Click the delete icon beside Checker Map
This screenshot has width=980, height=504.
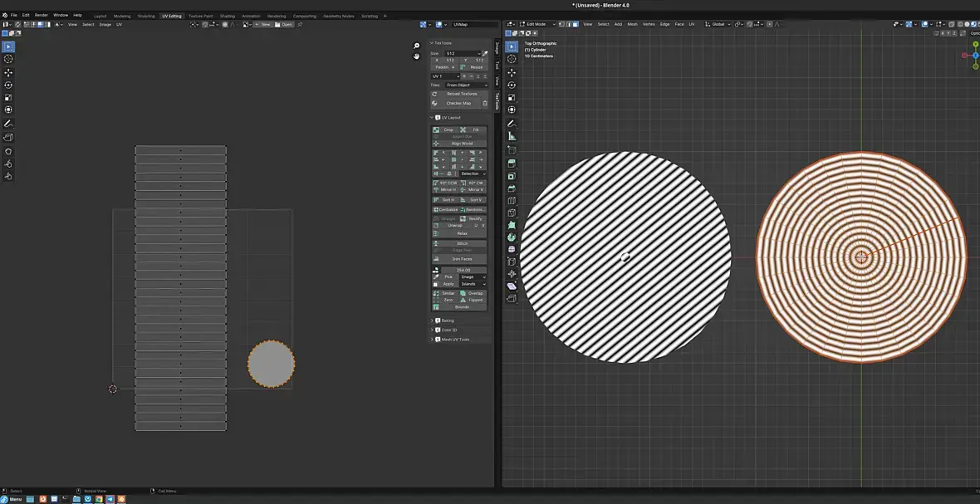pos(485,103)
